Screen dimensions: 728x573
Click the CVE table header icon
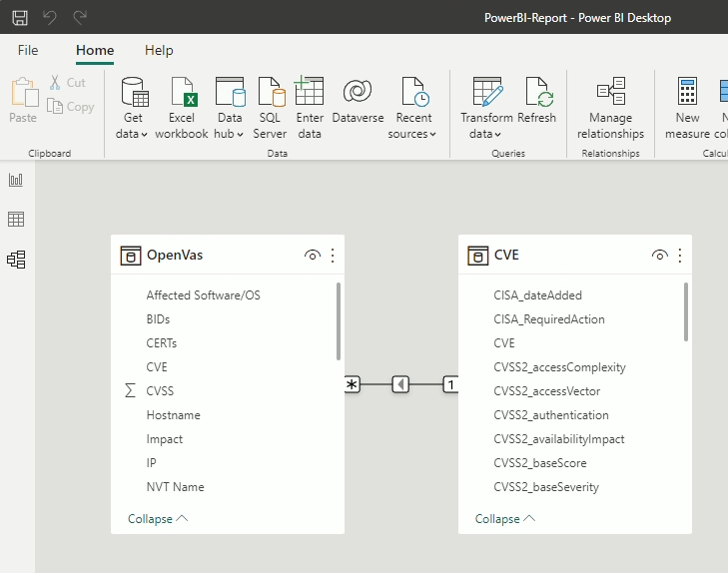(x=477, y=256)
